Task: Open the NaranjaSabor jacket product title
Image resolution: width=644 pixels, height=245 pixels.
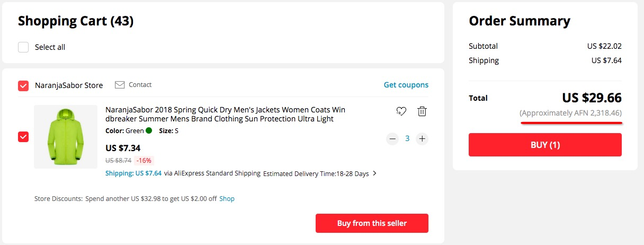Action: (x=225, y=114)
